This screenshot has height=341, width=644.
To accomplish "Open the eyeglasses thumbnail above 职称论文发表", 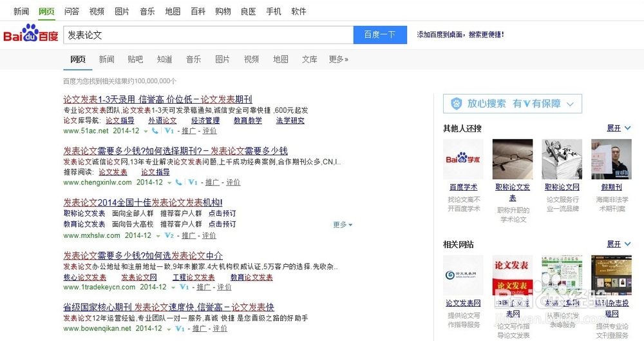I will pyautogui.click(x=513, y=159).
